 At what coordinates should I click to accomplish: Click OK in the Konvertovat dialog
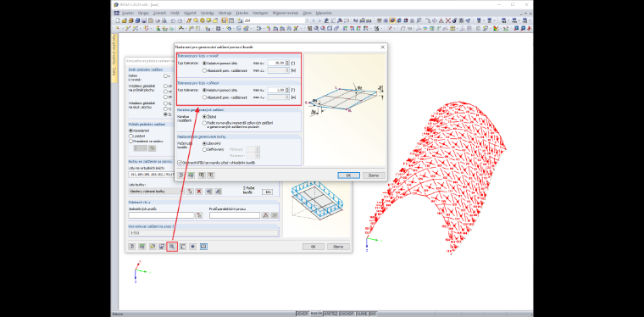click(x=314, y=247)
